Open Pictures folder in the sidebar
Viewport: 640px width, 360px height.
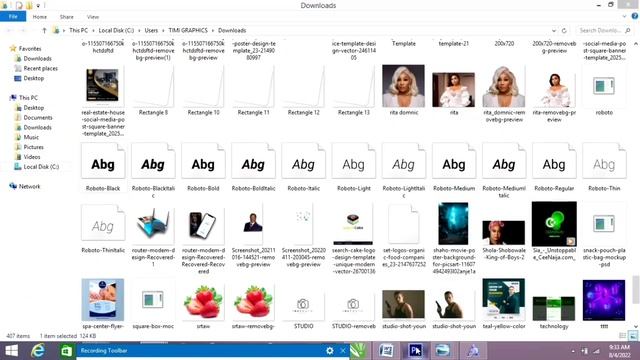point(33,147)
